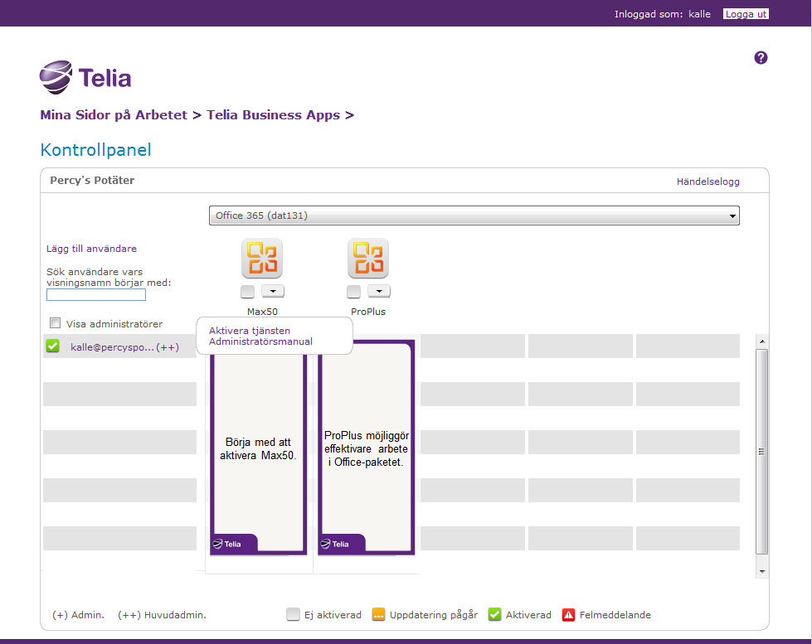Click Lägg till användare link
Viewport: 812px width, 644px height.
[92, 249]
